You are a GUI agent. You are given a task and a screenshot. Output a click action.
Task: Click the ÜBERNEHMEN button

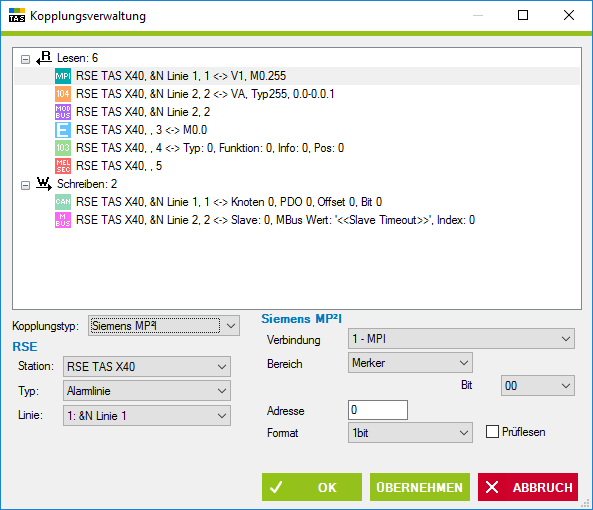click(x=420, y=487)
